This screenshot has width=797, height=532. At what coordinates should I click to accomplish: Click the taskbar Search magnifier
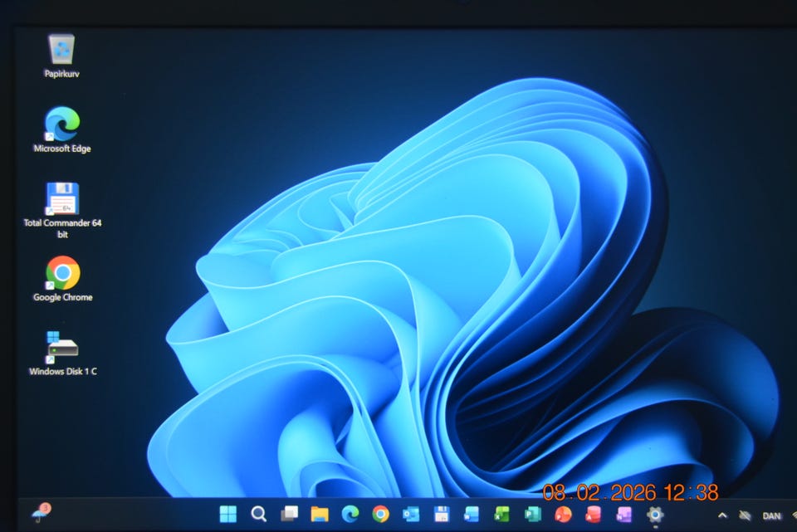click(x=258, y=515)
